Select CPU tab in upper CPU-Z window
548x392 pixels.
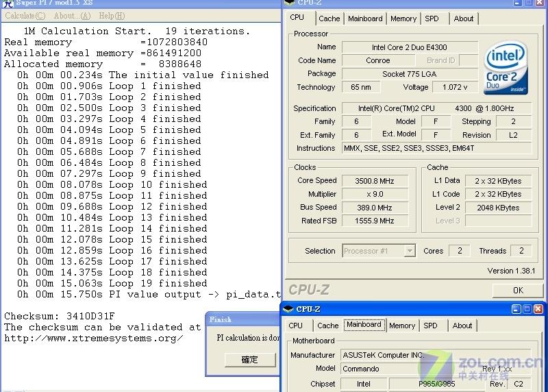pyautogui.click(x=297, y=18)
